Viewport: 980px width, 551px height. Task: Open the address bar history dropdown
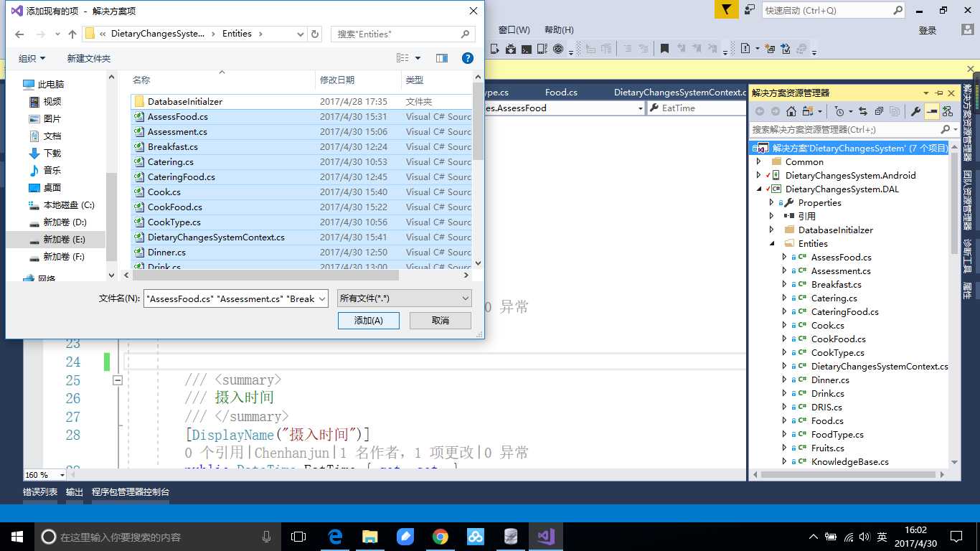pos(301,34)
